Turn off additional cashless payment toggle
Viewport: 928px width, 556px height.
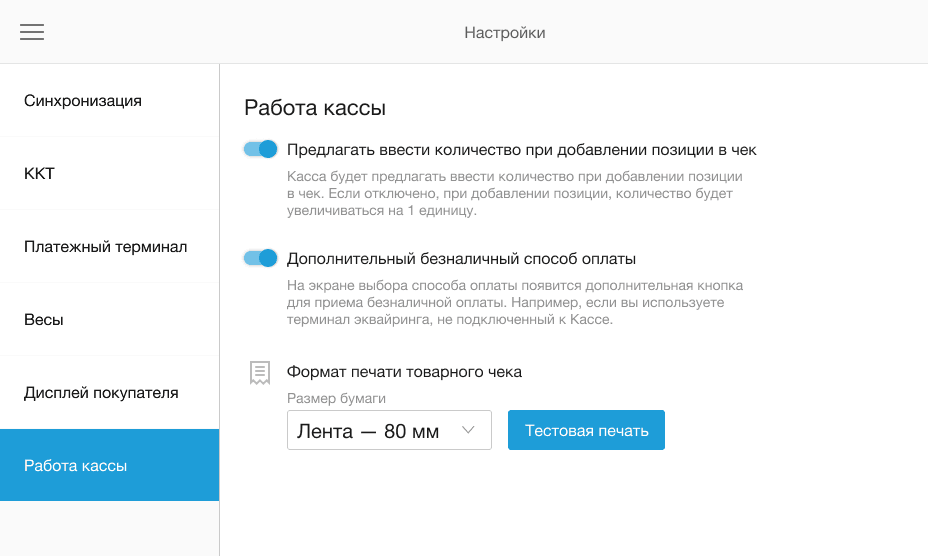tap(260, 258)
